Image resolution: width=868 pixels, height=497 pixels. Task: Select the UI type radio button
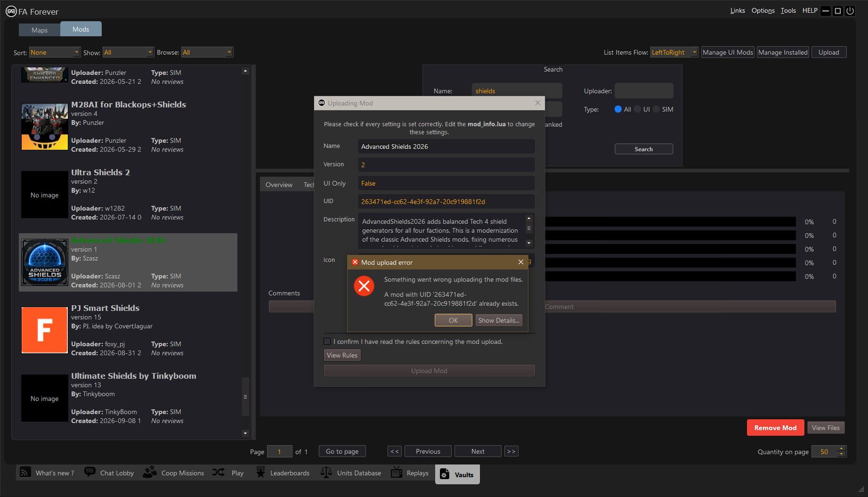coord(637,109)
